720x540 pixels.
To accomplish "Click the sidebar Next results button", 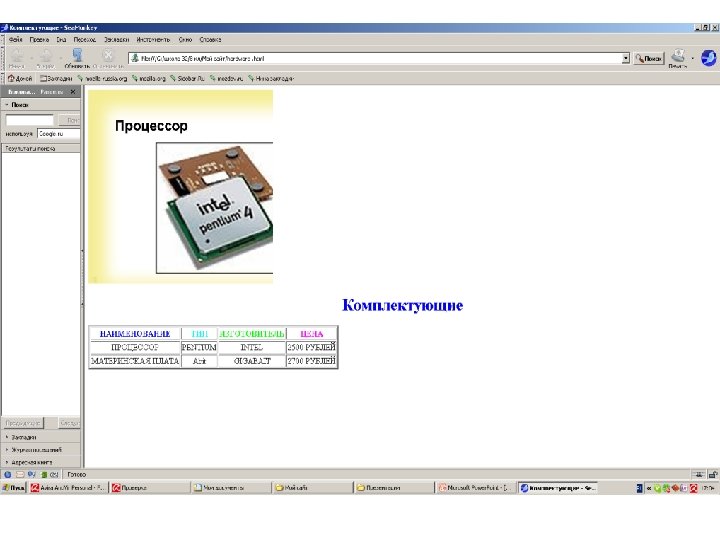I will [x=69, y=422].
